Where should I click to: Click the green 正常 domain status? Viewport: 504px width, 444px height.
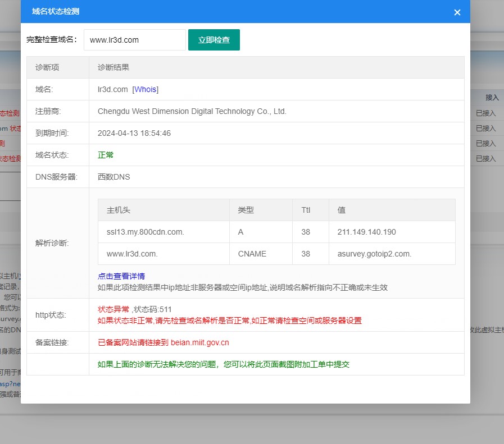pos(106,155)
